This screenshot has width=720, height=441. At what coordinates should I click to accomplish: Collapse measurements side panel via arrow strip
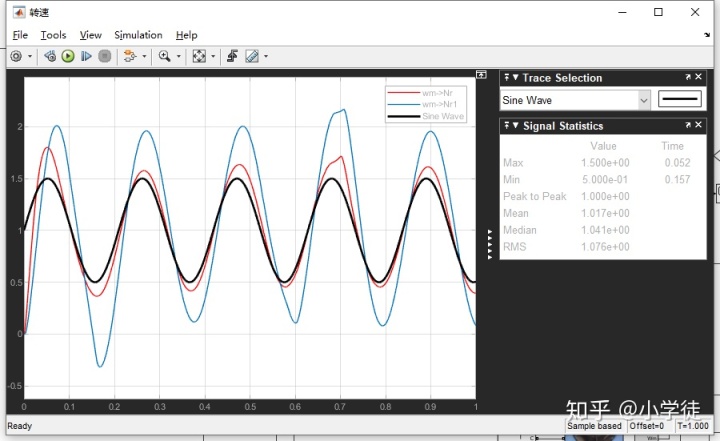pyautogui.click(x=490, y=244)
